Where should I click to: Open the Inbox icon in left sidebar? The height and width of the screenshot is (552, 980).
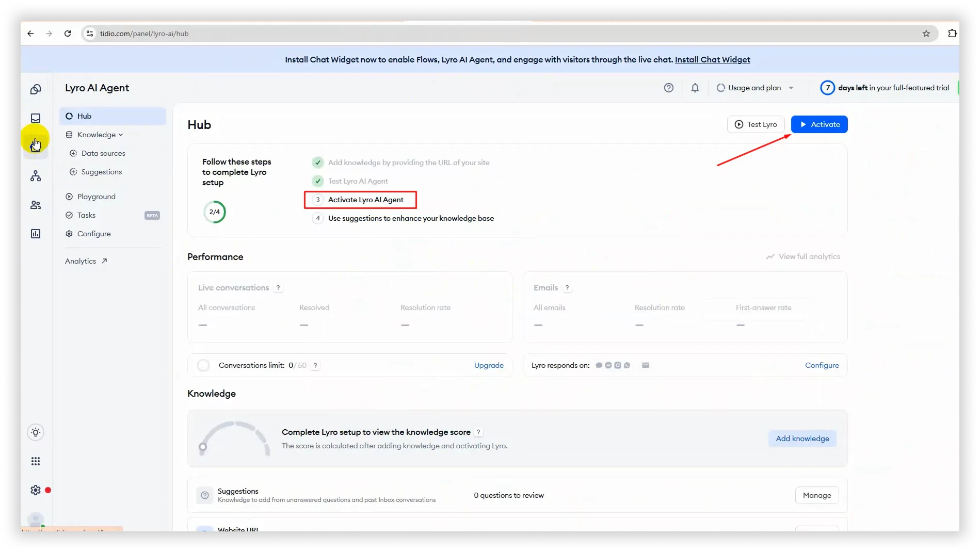coord(36,118)
